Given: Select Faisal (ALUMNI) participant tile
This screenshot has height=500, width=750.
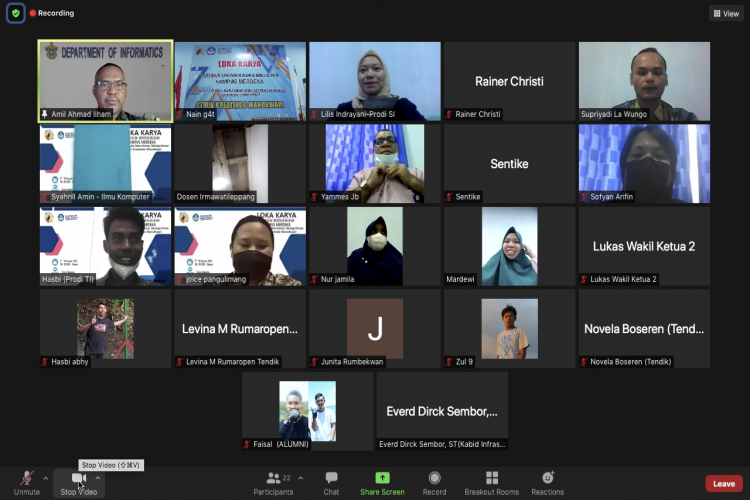Looking at the screenshot, I should [x=308, y=411].
